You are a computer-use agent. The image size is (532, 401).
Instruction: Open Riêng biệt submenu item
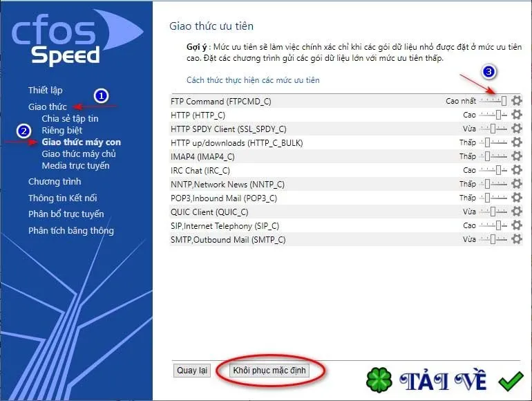[62, 131]
